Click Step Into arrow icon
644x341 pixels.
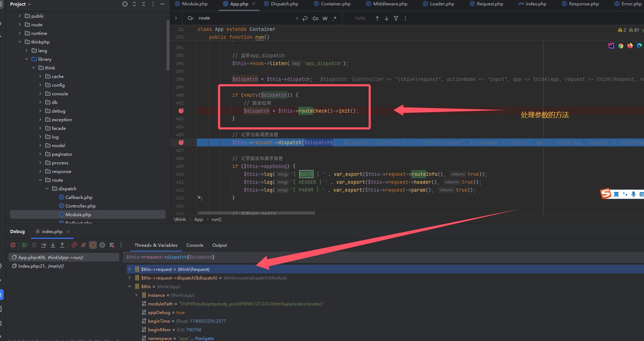click(x=53, y=245)
